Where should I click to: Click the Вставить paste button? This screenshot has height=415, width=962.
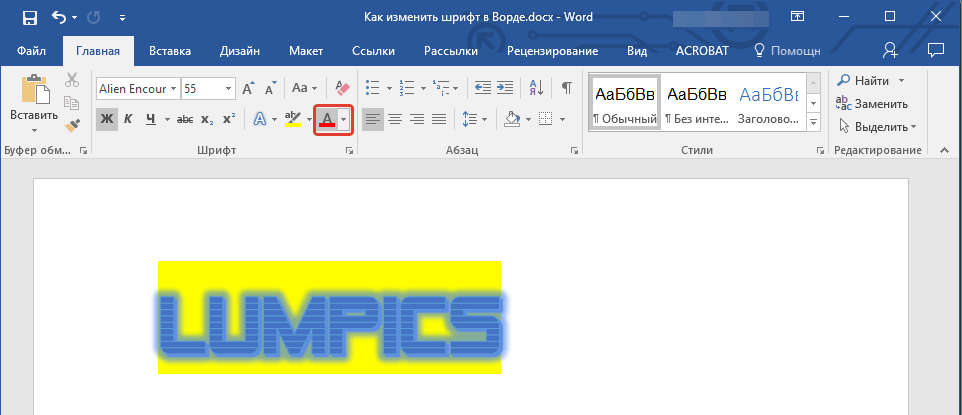click(34, 105)
